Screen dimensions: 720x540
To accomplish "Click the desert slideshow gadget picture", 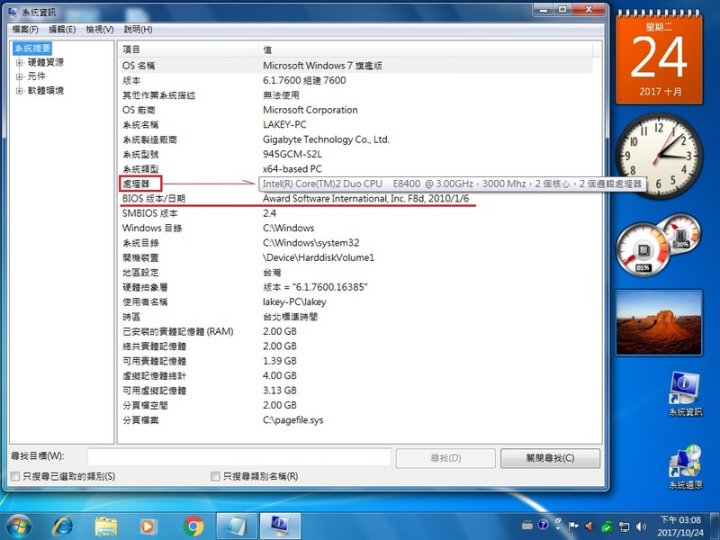I will pyautogui.click(x=659, y=322).
